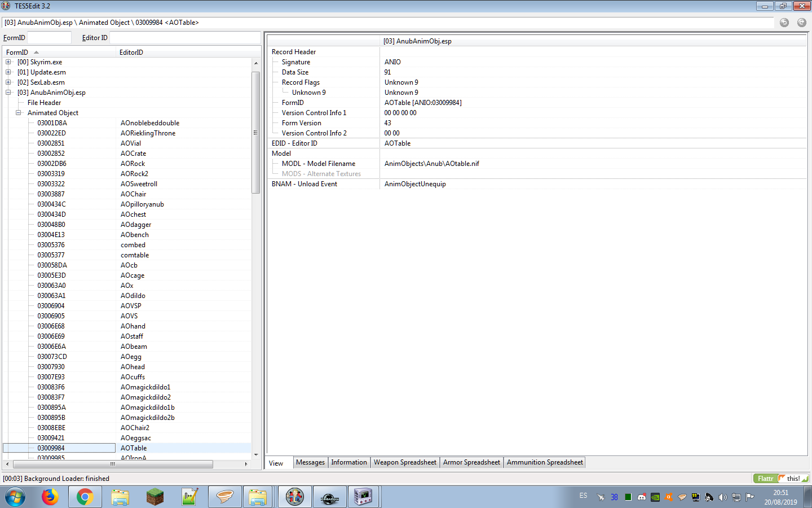Click the Editor ID filter input box

click(184, 38)
